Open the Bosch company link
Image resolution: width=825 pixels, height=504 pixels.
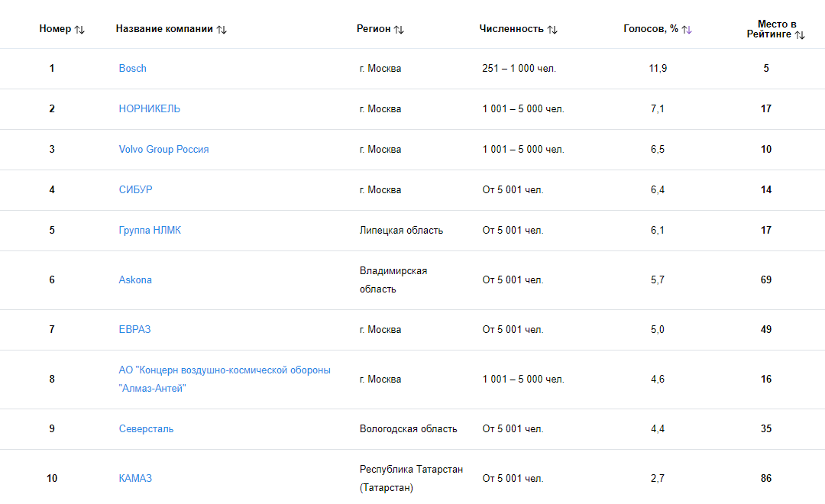click(133, 69)
